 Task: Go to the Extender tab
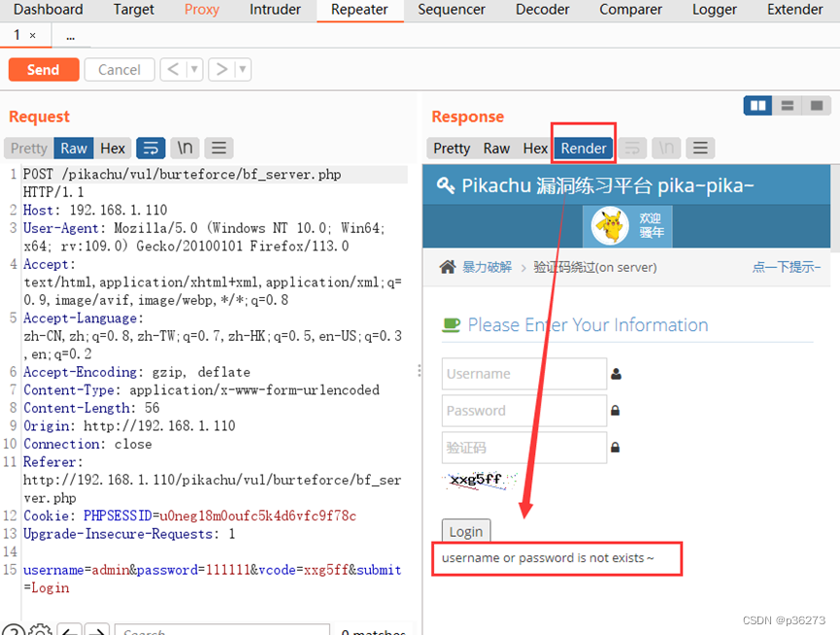[x=794, y=10]
